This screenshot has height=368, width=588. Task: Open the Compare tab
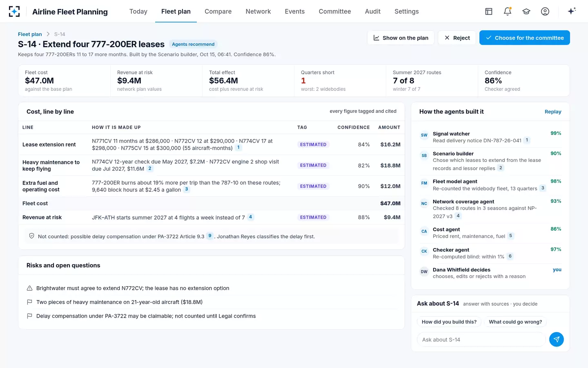(218, 11)
